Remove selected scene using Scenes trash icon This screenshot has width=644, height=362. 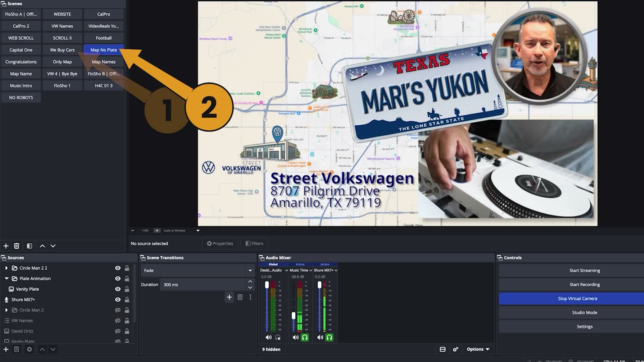(16, 246)
